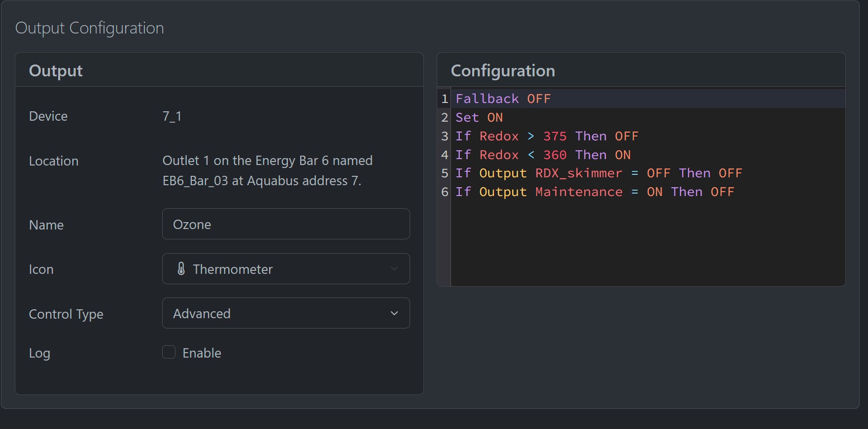
Task: Click the Output panel header
Action: tap(56, 71)
